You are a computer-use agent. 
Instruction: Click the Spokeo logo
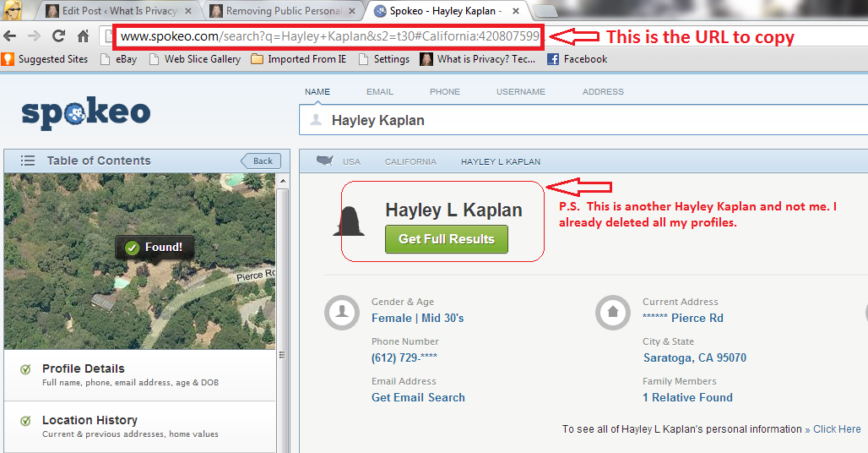(86, 113)
